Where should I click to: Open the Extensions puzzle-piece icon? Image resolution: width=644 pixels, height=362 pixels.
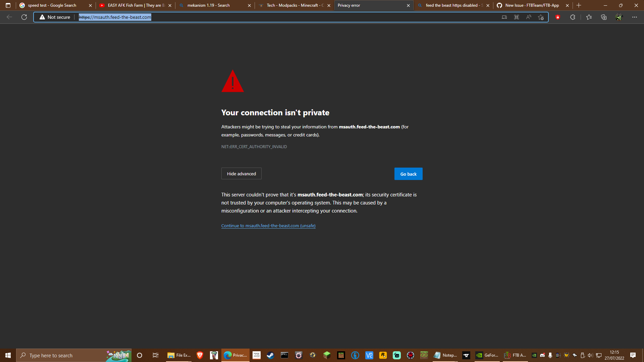(x=573, y=17)
